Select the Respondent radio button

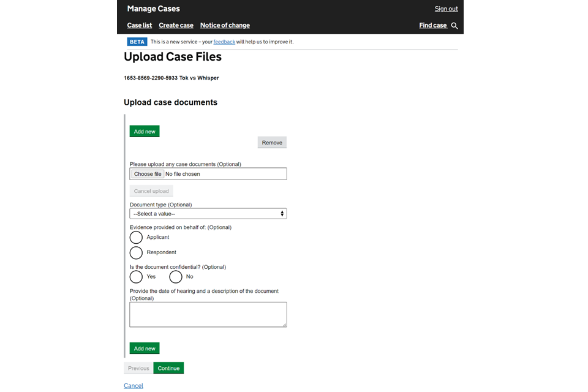click(x=136, y=252)
